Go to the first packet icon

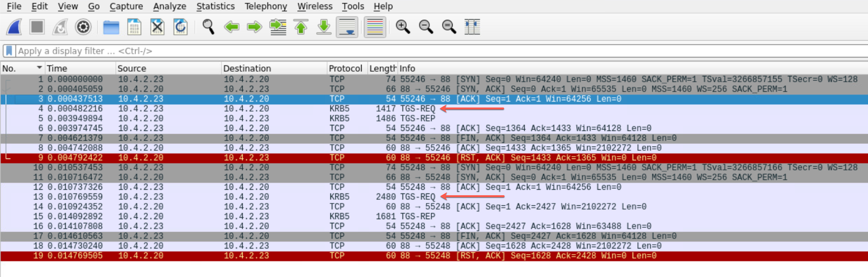[x=301, y=27]
